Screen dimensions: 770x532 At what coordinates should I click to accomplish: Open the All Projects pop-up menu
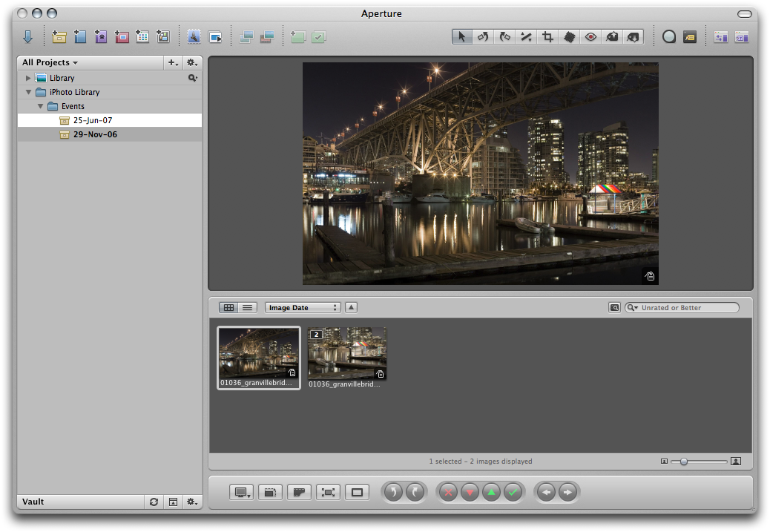pyautogui.click(x=50, y=63)
